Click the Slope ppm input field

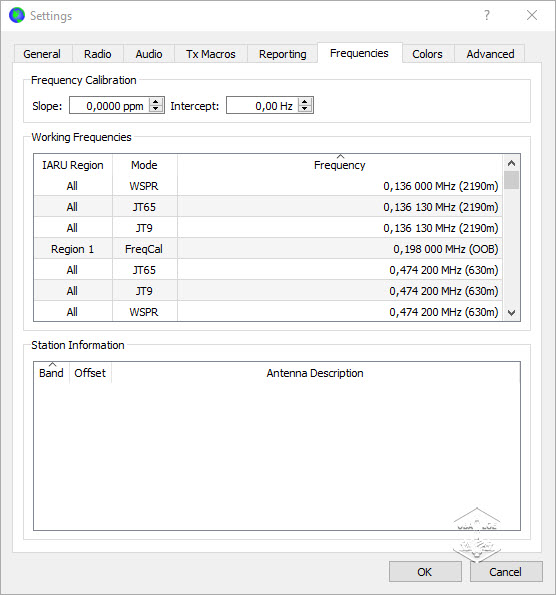110,105
